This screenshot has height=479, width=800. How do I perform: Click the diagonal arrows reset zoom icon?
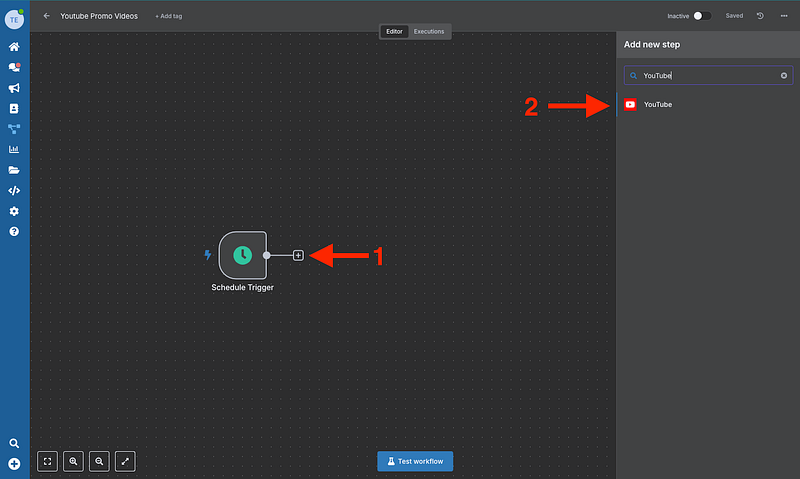[x=125, y=461]
